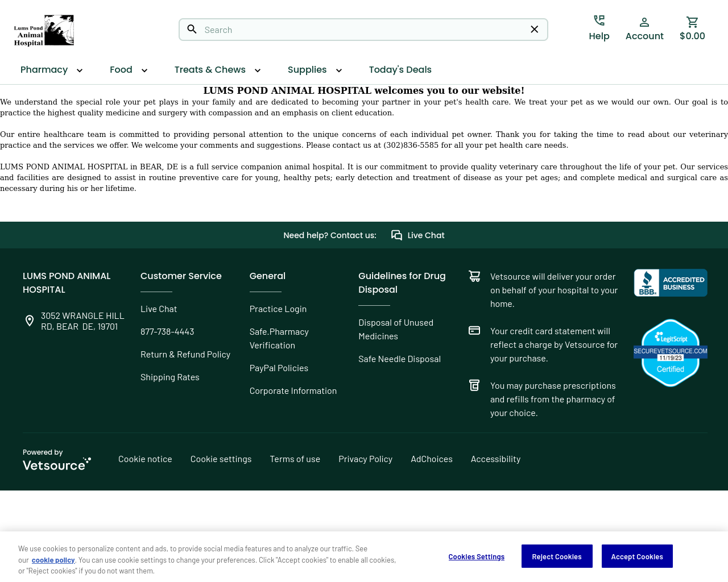
Task: Click the 3052 Wrangle Hill Rd address
Action: pos(82,321)
